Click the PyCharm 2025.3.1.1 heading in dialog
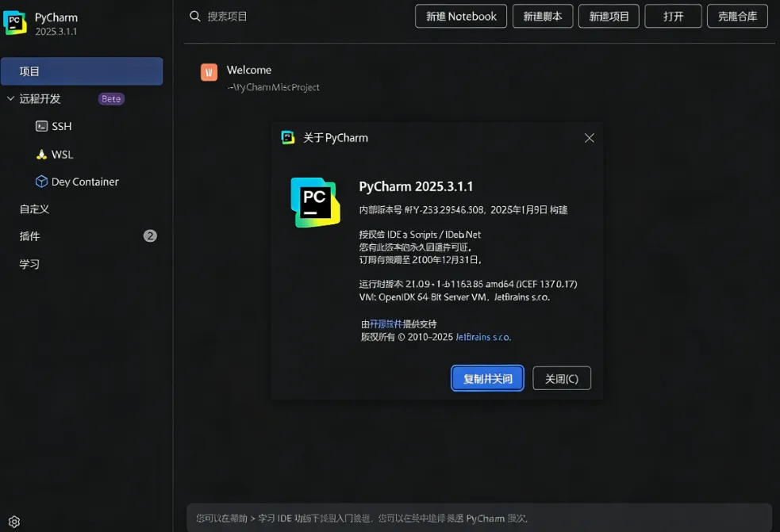780x532 pixels. point(416,186)
